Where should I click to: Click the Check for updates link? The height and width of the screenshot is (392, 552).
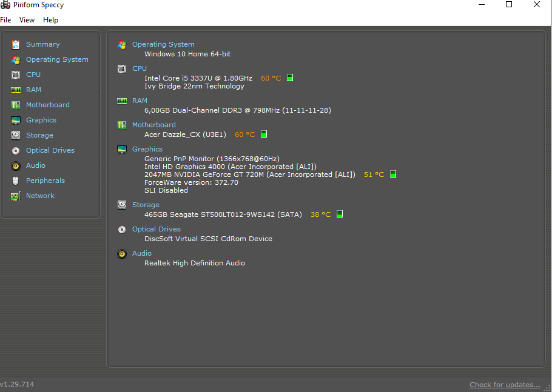pyautogui.click(x=504, y=385)
